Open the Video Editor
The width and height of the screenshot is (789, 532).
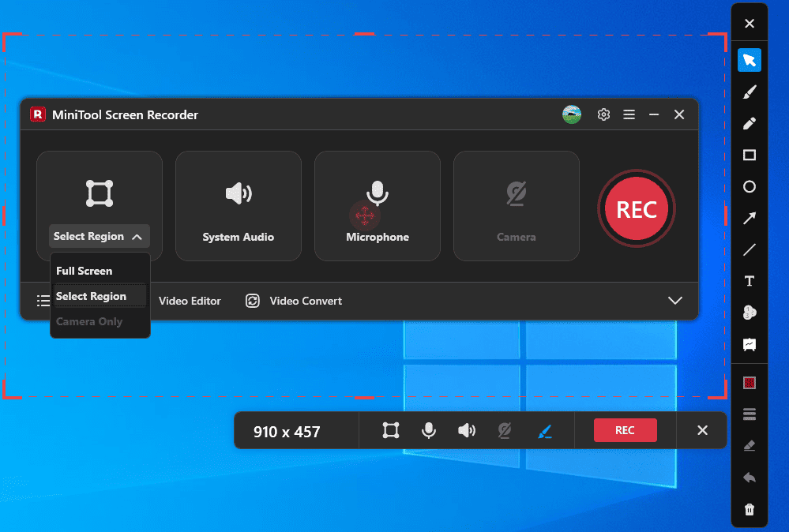pyautogui.click(x=189, y=301)
